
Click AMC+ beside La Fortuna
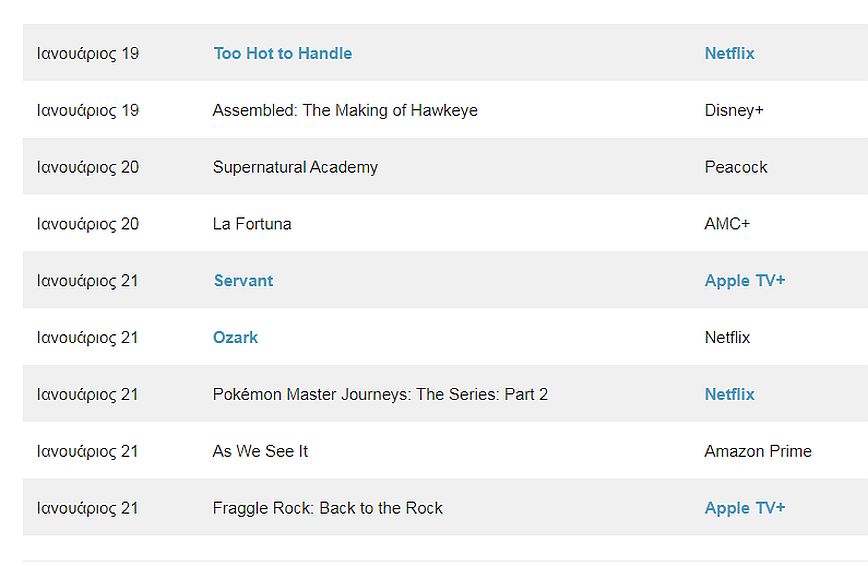[x=726, y=224]
